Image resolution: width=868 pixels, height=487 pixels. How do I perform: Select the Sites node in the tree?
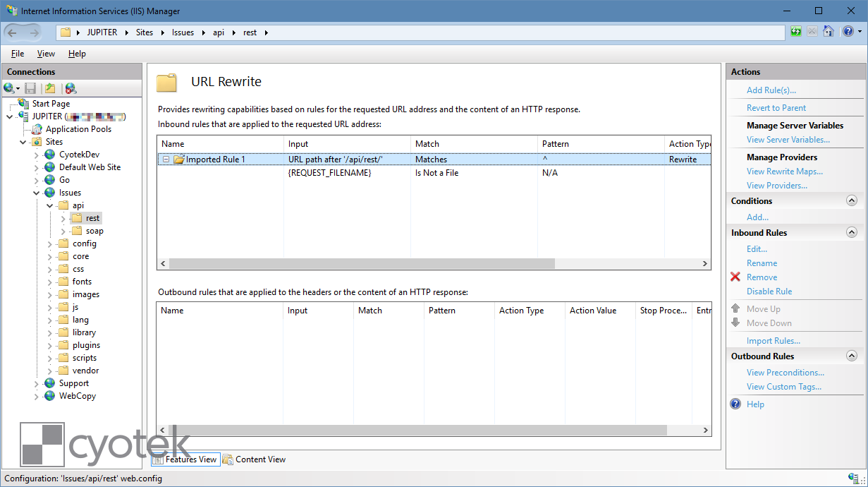[x=54, y=142]
